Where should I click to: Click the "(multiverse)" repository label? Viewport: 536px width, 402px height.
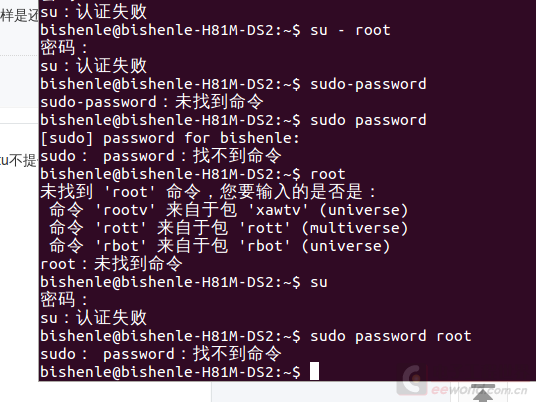(x=355, y=228)
